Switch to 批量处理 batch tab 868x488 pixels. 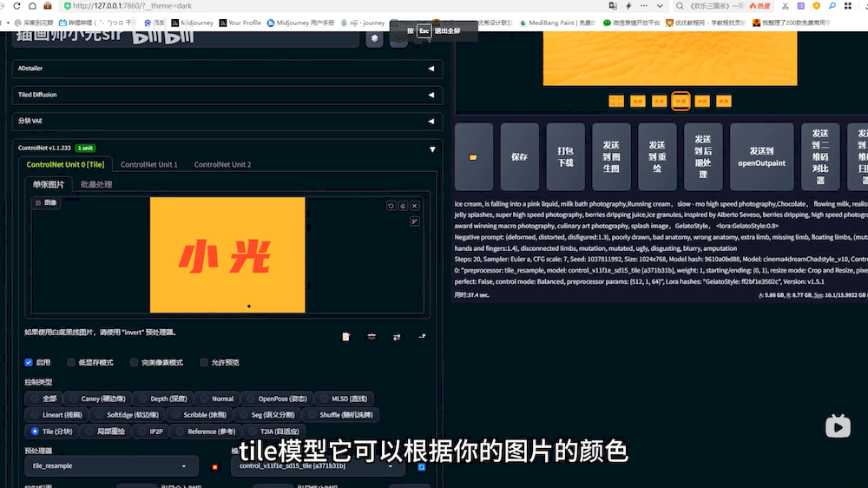(96, 184)
